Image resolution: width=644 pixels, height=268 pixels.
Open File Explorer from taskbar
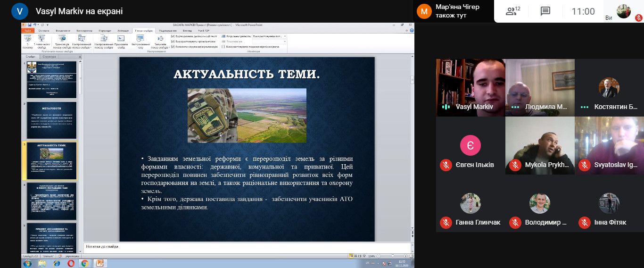(42, 263)
